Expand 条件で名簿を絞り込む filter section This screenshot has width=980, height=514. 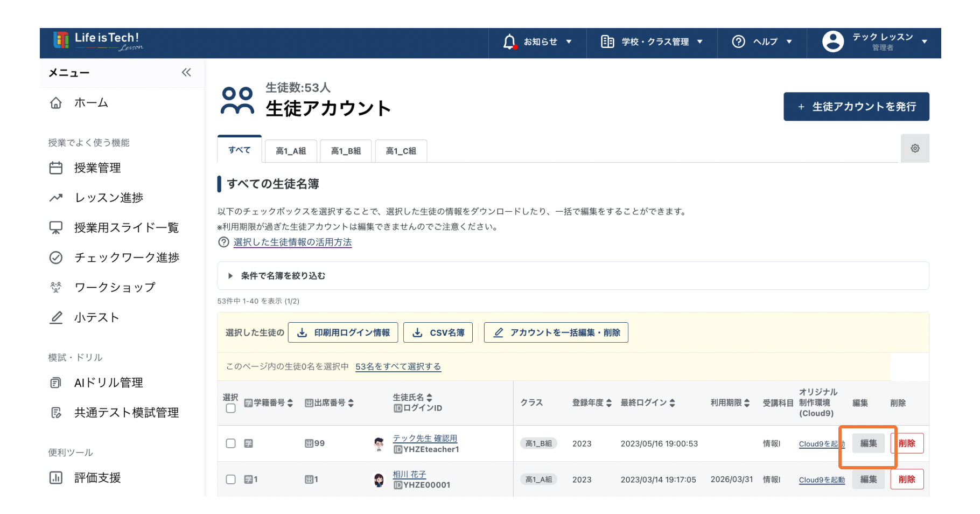[283, 276]
